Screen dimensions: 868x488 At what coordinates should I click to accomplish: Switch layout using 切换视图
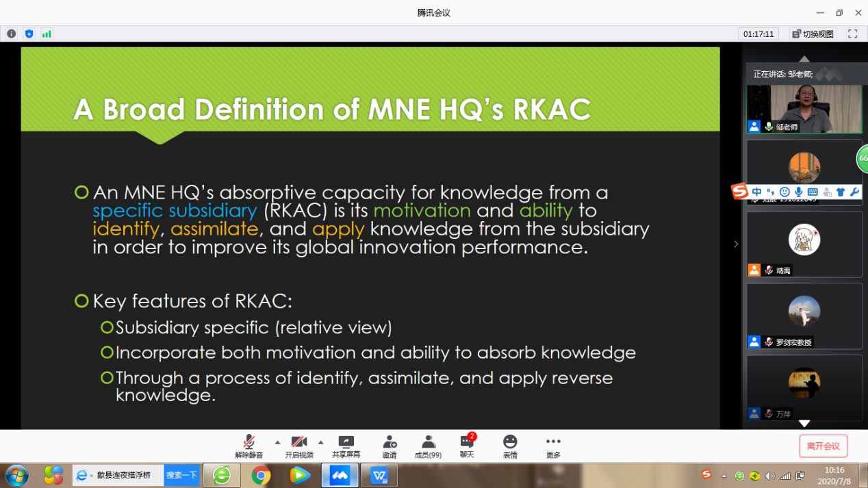813,34
